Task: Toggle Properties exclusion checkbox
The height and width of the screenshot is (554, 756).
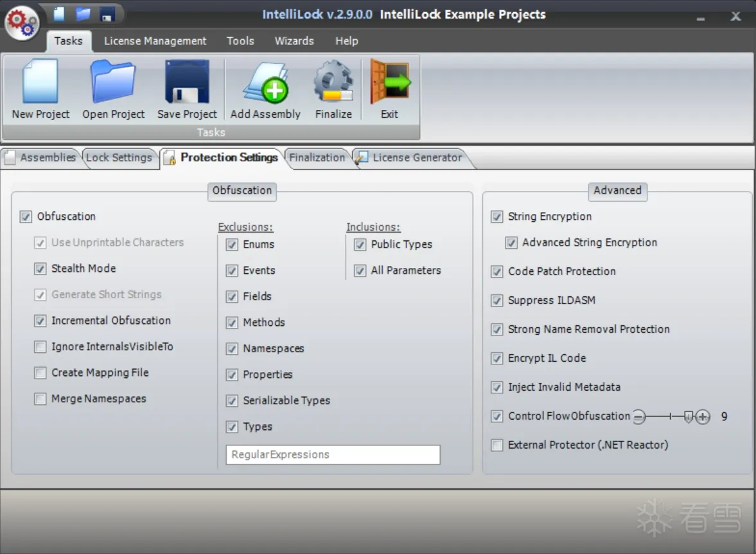Action: [x=232, y=375]
